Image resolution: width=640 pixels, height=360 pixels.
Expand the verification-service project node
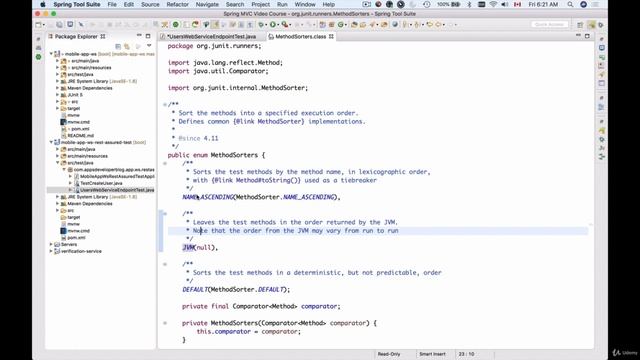(51, 251)
